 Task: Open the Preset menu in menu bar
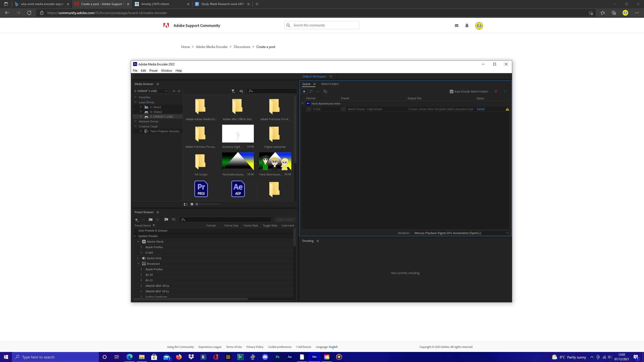click(153, 71)
